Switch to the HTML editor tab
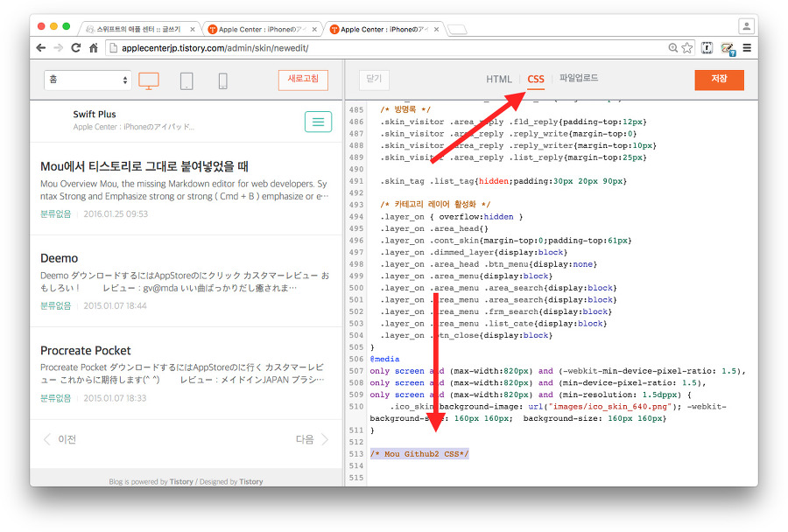The image size is (788, 532). pos(498,79)
